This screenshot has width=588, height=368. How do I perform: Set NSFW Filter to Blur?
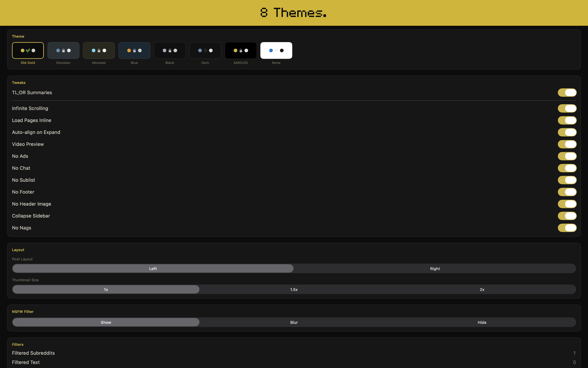click(x=294, y=322)
